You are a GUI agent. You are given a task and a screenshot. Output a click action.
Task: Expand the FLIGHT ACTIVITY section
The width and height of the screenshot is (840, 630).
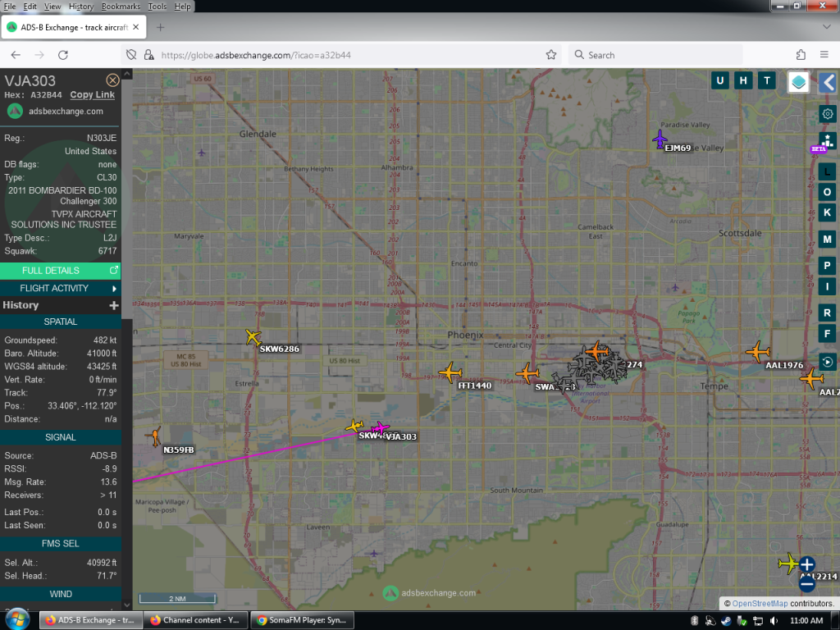[61, 288]
